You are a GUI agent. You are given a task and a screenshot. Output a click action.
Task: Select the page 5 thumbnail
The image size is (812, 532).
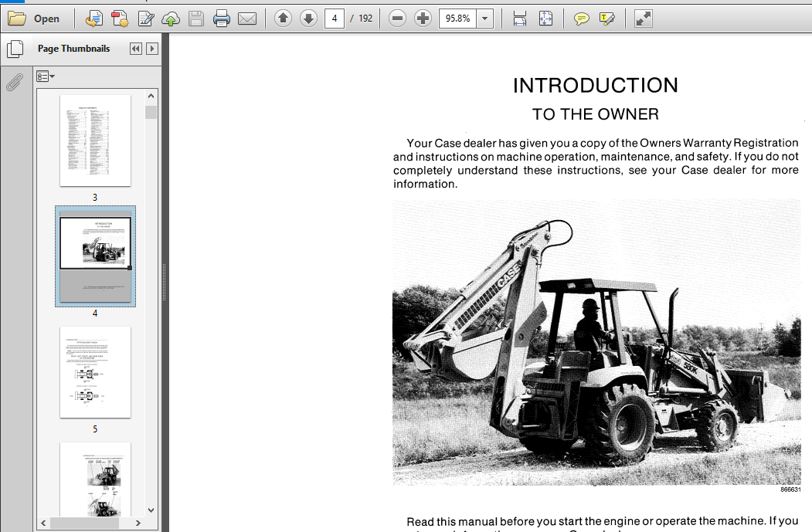click(95, 372)
